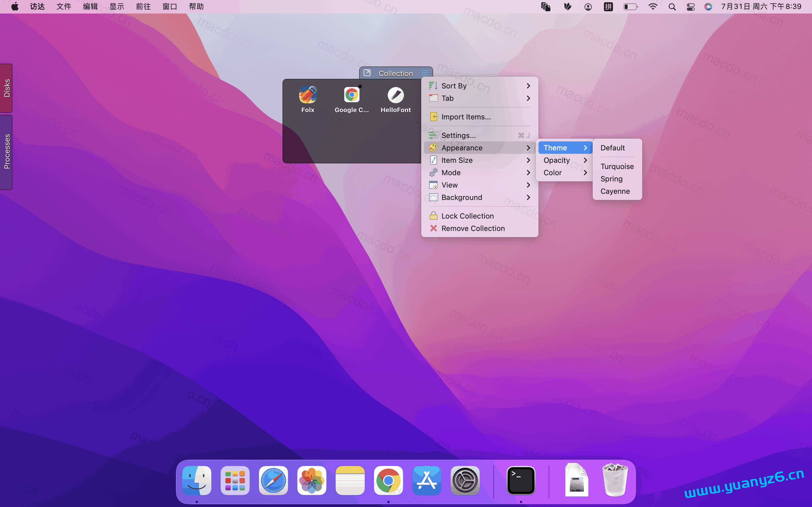
Task: Open App Store from the Dock
Action: [x=427, y=480]
